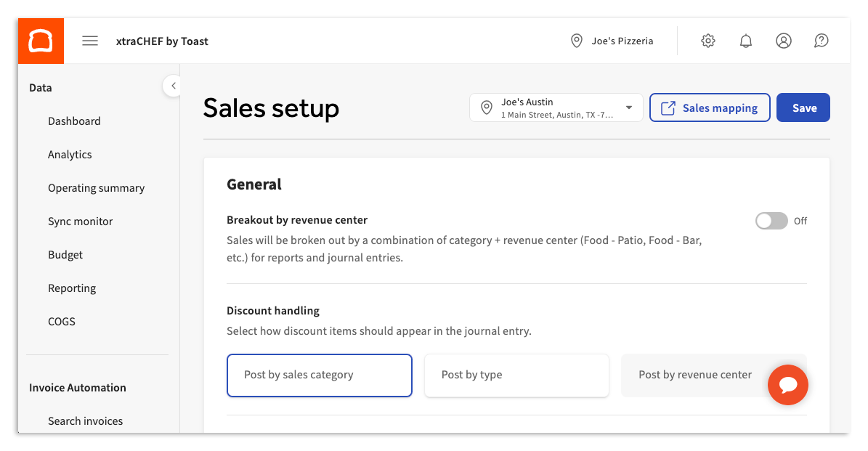Open the settings gear icon
Image resolution: width=868 pixels, height=451 pixels.
[707, 41]
